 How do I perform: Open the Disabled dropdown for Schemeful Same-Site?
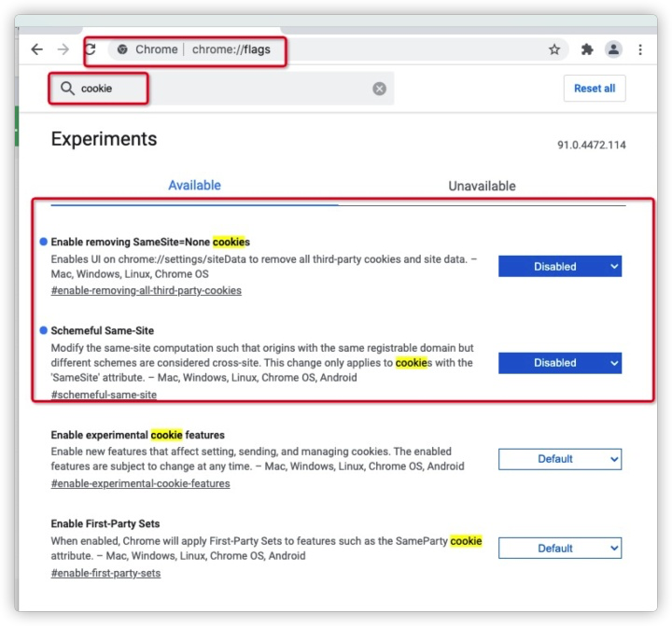coord(560,363)
